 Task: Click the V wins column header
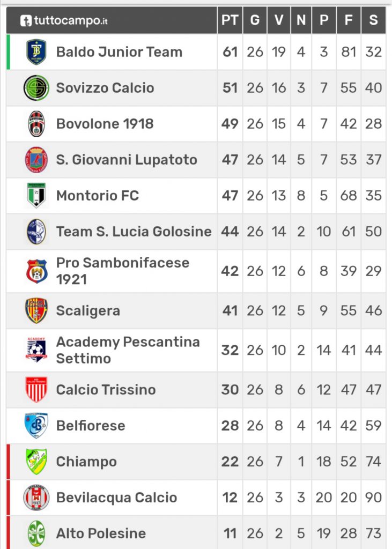pyautogui.click(x=279, y=20)
